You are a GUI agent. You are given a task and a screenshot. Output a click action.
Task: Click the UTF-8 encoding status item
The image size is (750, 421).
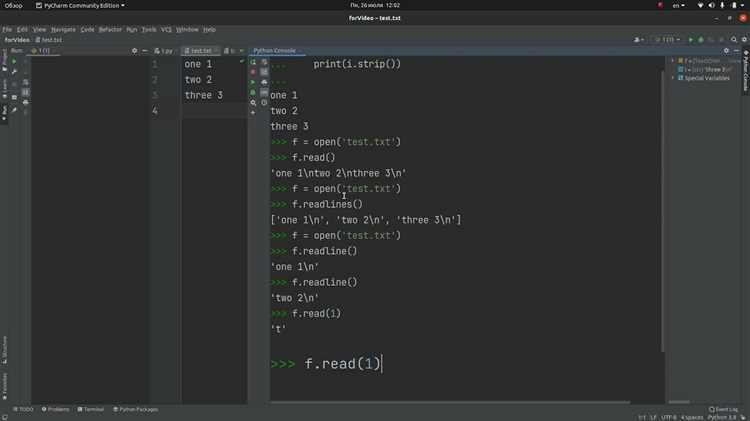pyautogui.click(x=668, y=418)
